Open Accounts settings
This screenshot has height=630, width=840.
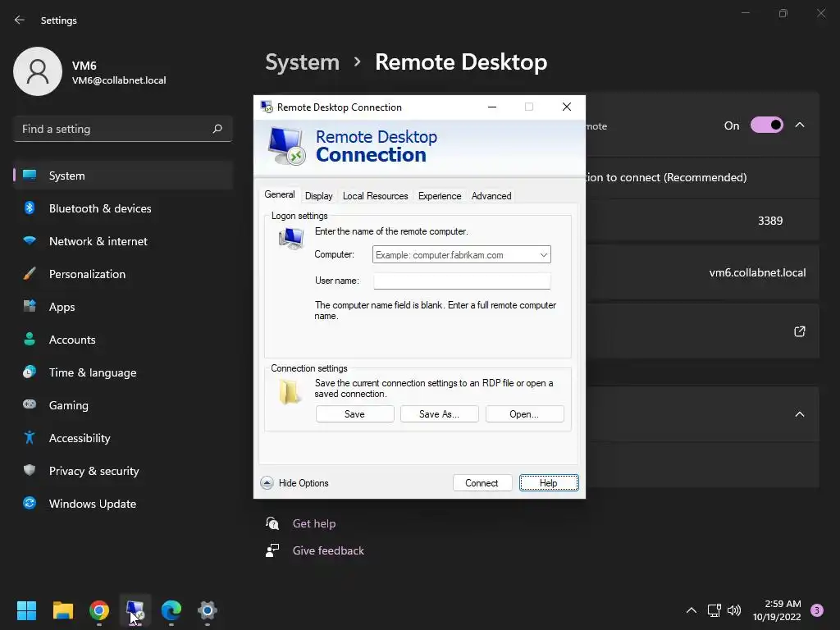(123, 340)
